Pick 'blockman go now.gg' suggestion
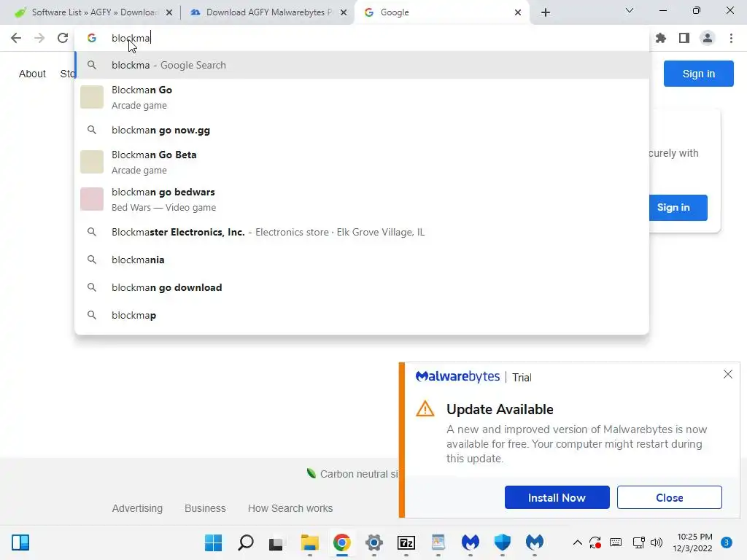The height and width of the screenshot is (560, 747). click(x=362, y=130)
